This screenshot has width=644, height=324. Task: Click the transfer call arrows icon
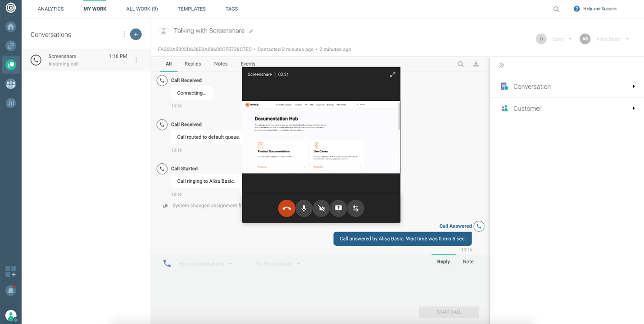(x=355, y=208)
